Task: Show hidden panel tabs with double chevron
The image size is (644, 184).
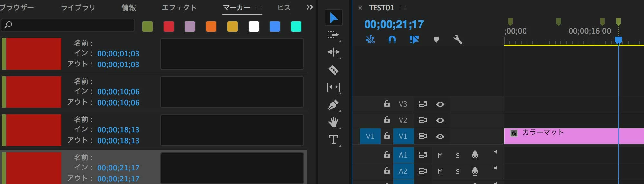Action: tap(309, 7)
